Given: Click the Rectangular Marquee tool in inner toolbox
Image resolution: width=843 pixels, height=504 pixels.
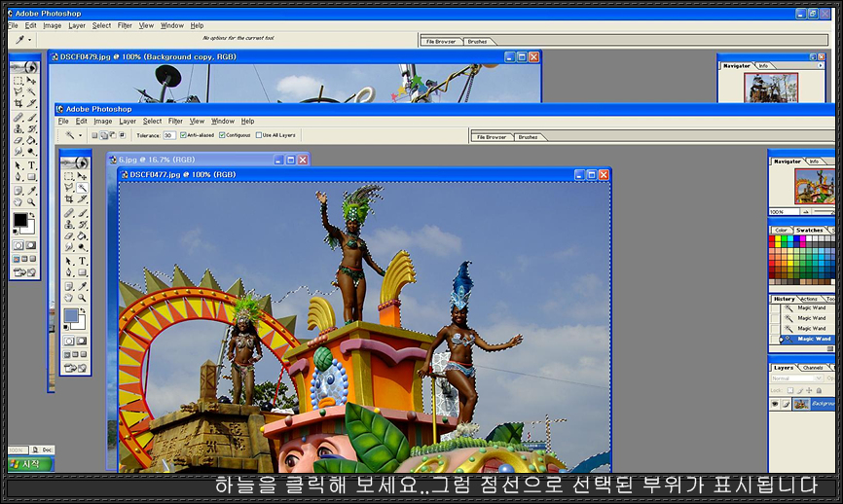Looking at the screenshot, I should (69, 176).
